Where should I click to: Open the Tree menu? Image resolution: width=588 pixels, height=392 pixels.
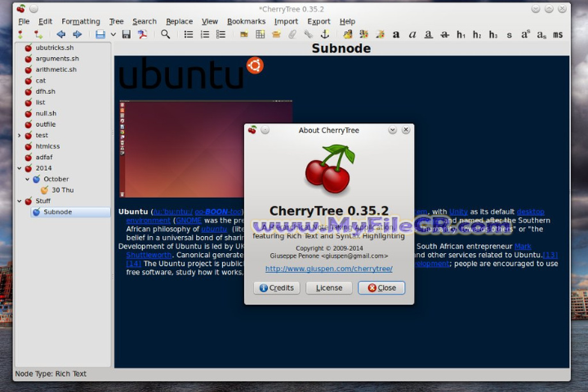click(116, 22)
